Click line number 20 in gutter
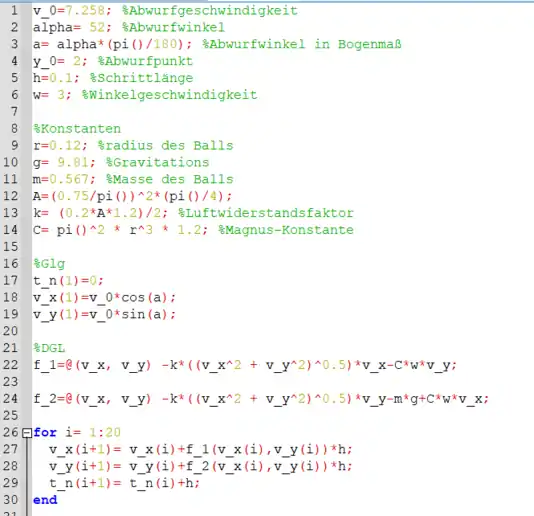Screen dimensions: 534x516 (x=10, y=331)
